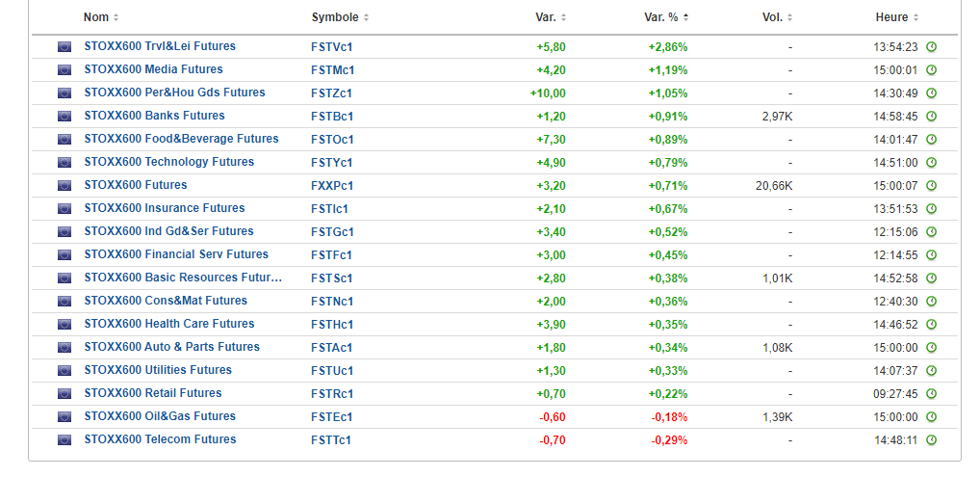Click the flag icon next to STOXX600 Futures
The width and height of the screenshot is (980, 477).
[64, 185]
